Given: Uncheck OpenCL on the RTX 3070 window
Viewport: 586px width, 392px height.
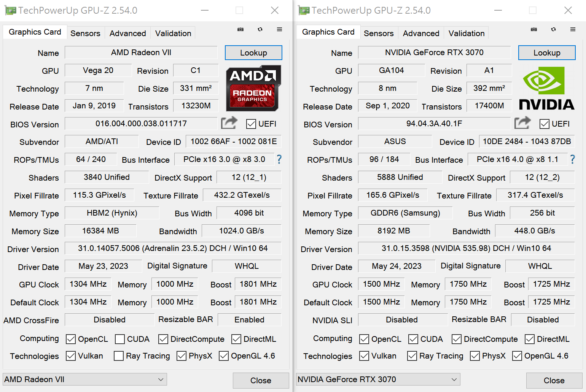Looking at the screenshot, I should tap(365, 339).
